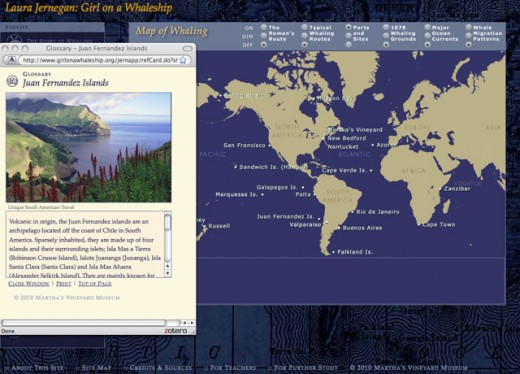Open About This Site footer link
Screen dimensions: 520x374
[37, 368]
